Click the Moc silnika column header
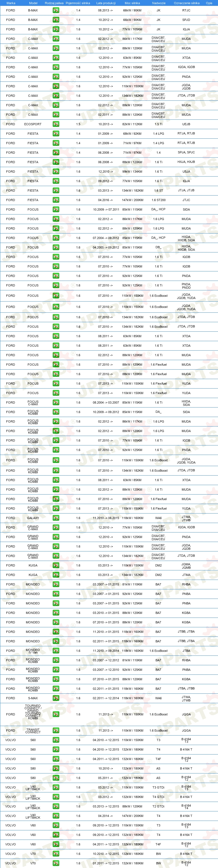 132,3
